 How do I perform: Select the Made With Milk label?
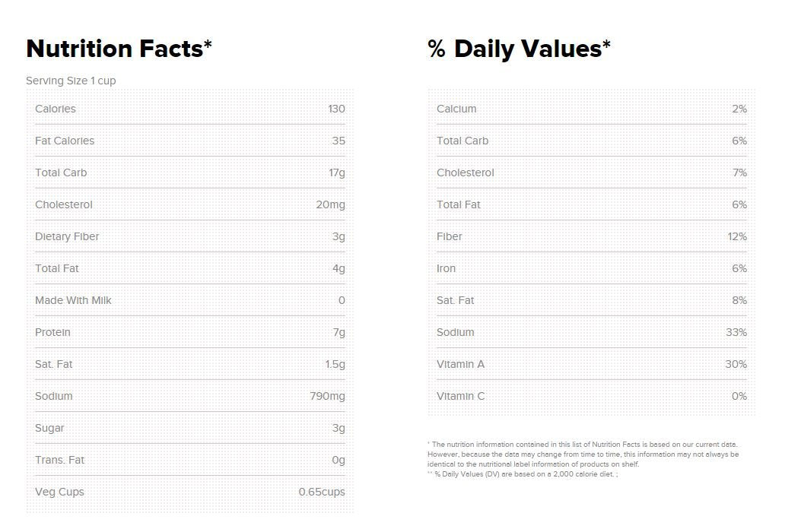point(73,300)
